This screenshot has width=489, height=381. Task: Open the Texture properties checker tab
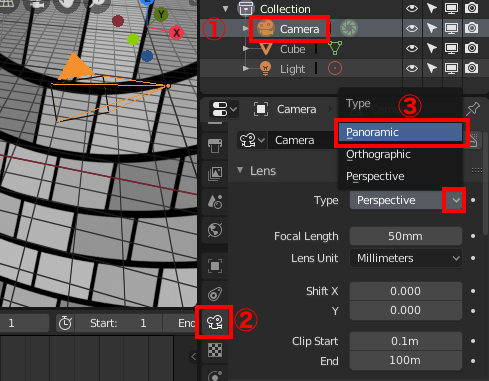pyautogui.click(x=215, y=350)
